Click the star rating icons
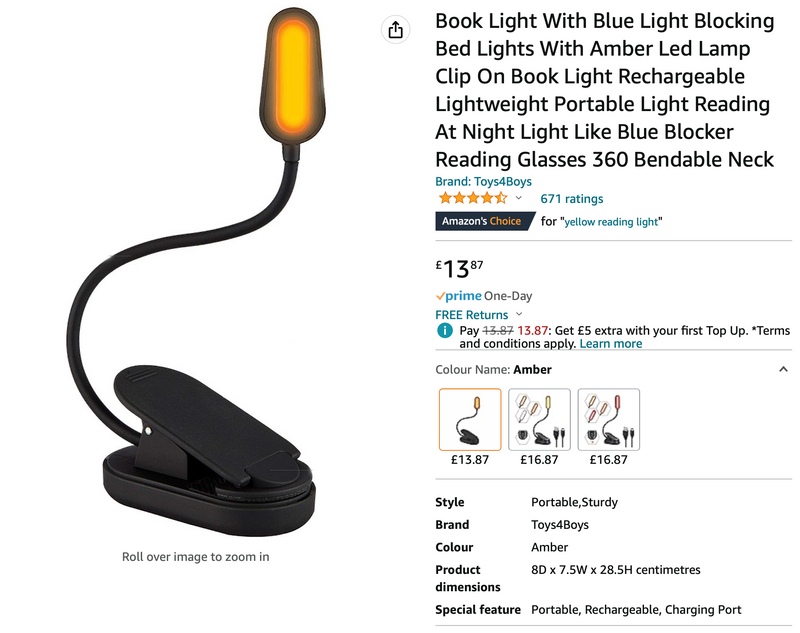This screenshot has height=633, width=800. 473,198
